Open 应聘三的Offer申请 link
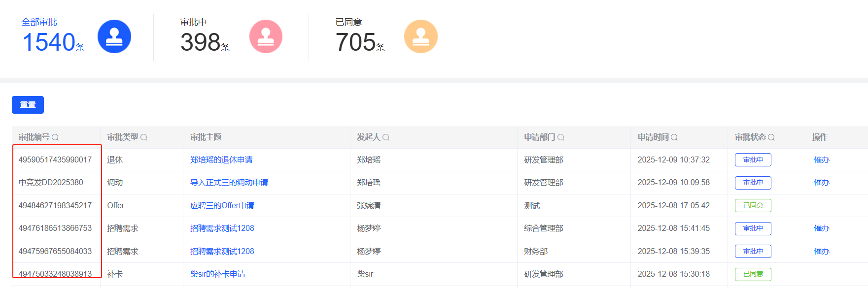The image size is (868, 288). point(222,205)
